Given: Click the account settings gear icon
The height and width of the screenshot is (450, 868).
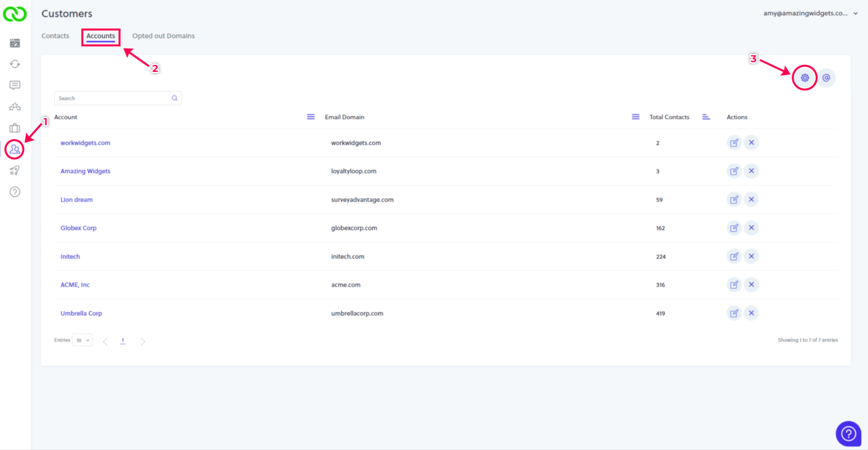Looking at the screenshot, I should [805, 78].
